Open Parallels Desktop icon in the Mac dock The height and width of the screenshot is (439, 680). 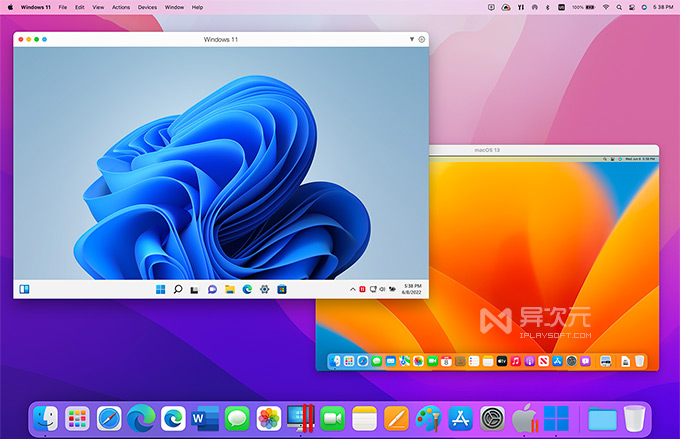(301, 419)
